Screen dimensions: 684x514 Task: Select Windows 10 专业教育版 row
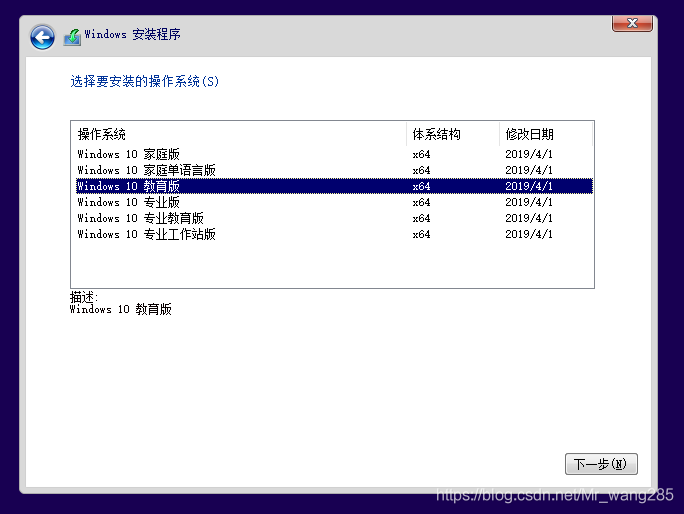point(334,218)
